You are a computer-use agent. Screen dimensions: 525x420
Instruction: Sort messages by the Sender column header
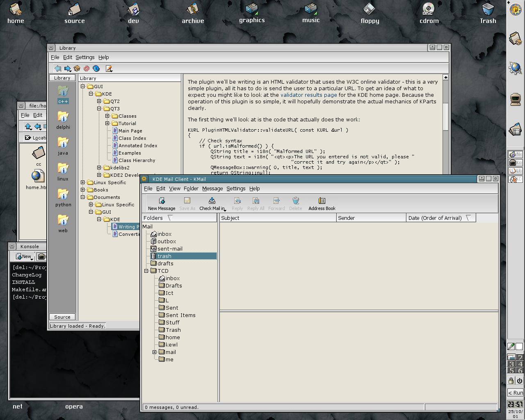pyautogui.click(x=371, y=218)
